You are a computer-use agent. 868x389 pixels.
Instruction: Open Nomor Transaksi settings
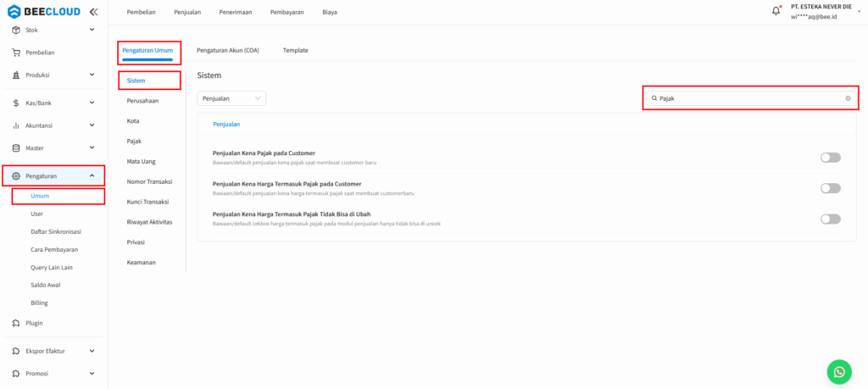[149, 181]
